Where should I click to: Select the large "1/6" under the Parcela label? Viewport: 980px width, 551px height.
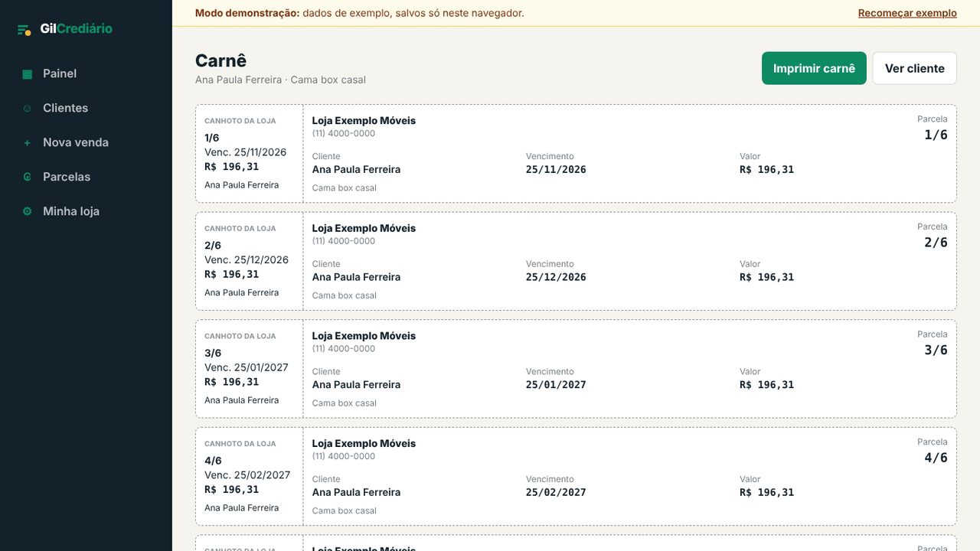click(936, 135)
